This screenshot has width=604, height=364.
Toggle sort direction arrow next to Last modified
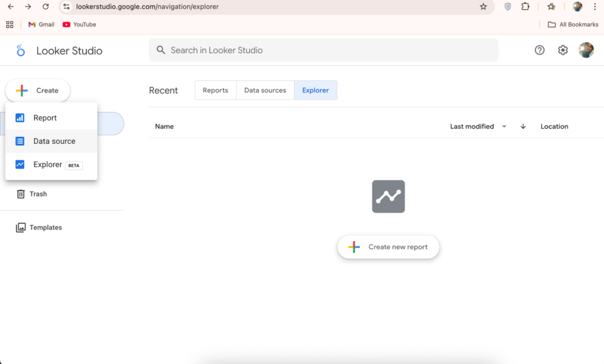coord(523,126)
